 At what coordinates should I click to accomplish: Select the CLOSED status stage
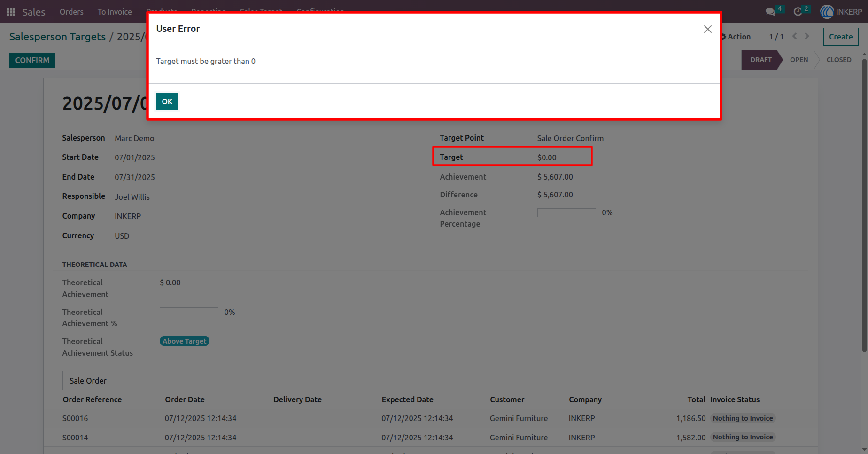[839, 60]
